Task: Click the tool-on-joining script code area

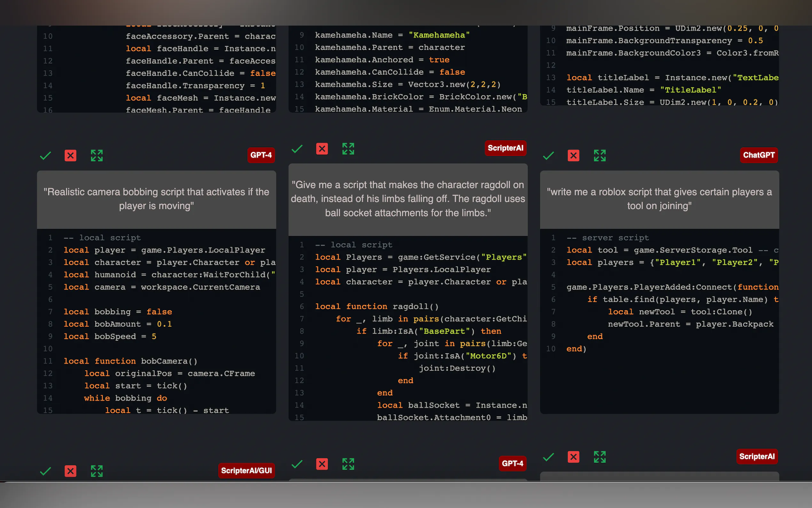Action: (x=659, y=319)
